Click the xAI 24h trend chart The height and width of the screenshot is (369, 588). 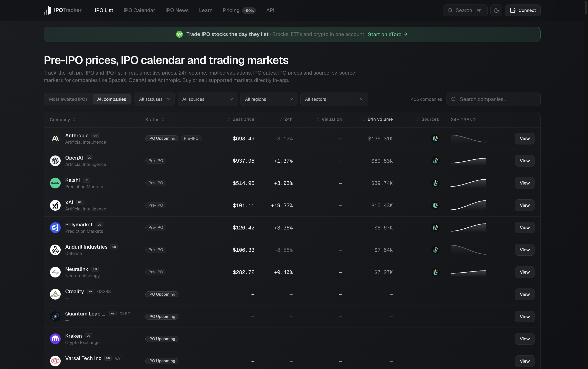point(468,205)
